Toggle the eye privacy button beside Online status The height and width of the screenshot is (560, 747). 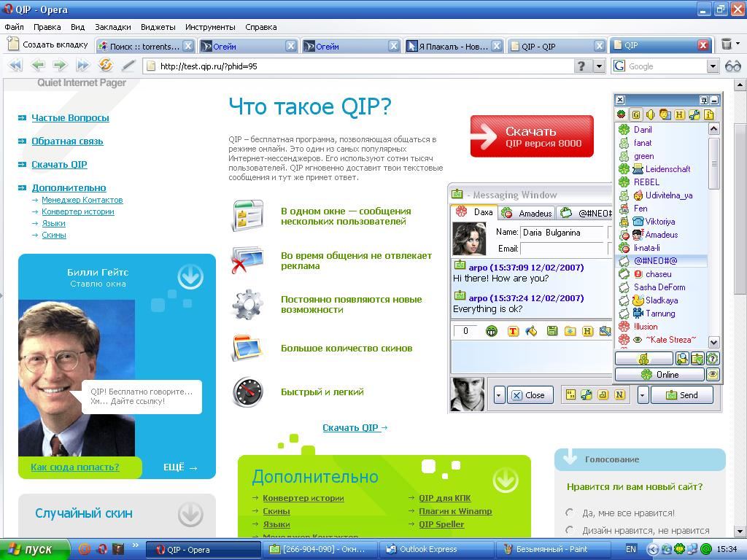[713, 374]
